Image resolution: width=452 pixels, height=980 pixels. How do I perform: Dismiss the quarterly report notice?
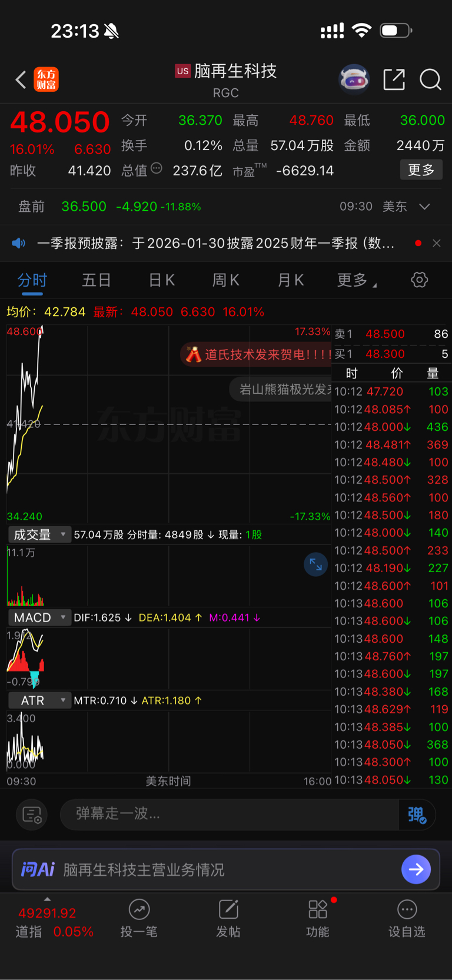click(437, 243)
